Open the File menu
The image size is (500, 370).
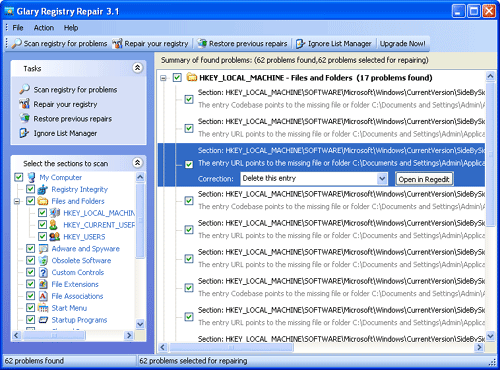point(18,28)
